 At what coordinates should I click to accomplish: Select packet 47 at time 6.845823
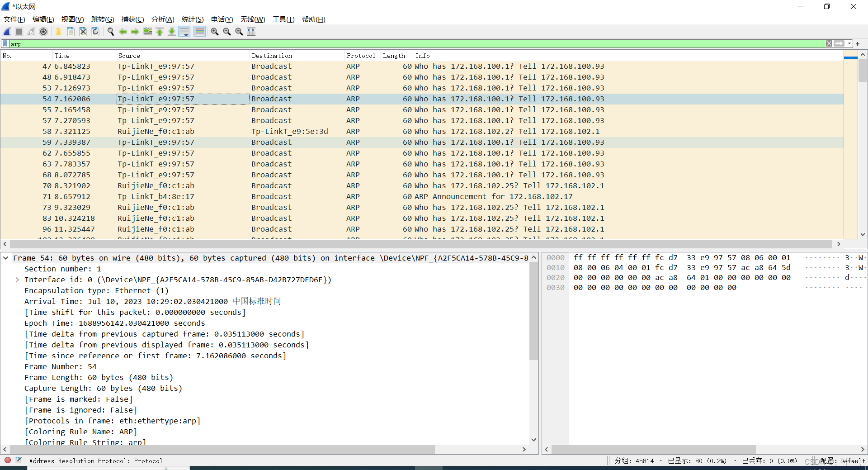click(x=422, y=66)
